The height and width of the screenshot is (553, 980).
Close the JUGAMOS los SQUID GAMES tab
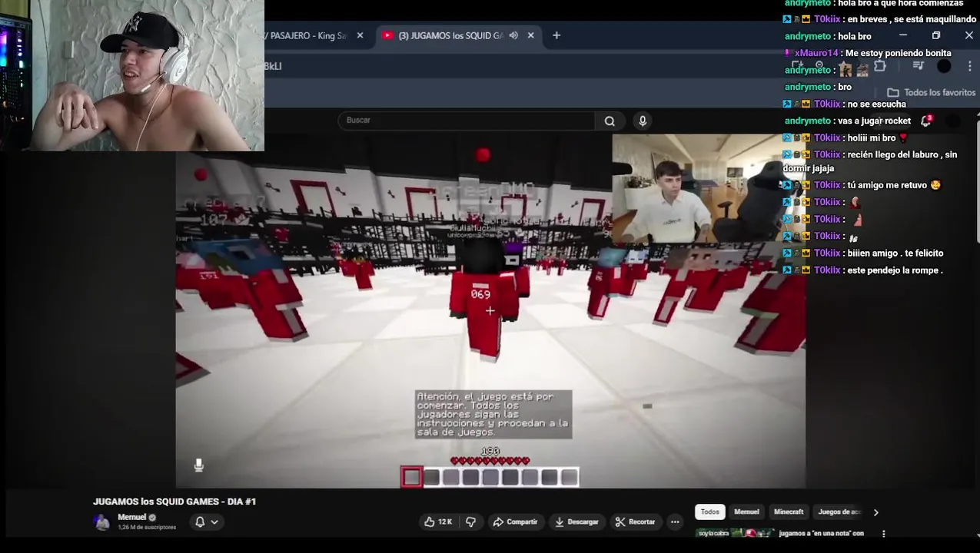530,35
